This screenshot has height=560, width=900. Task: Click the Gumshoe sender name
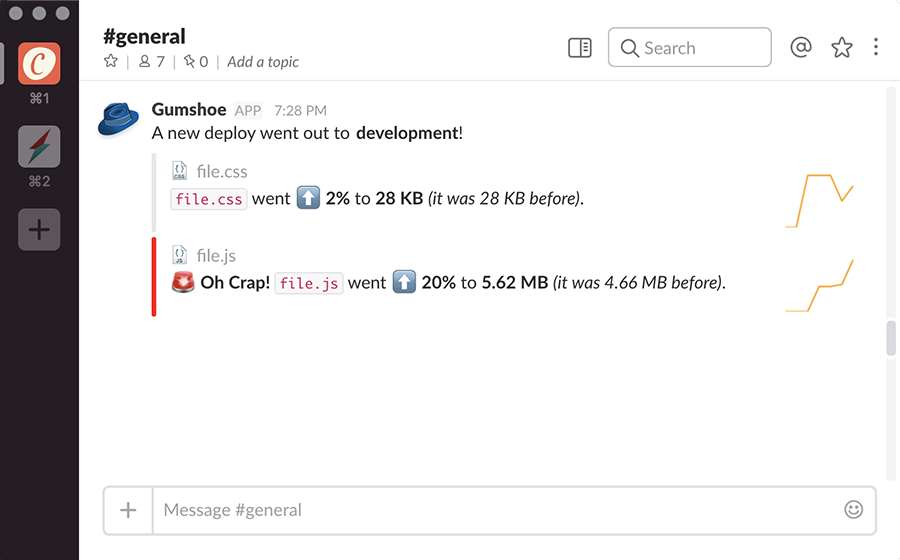click(x=189, y=109)
